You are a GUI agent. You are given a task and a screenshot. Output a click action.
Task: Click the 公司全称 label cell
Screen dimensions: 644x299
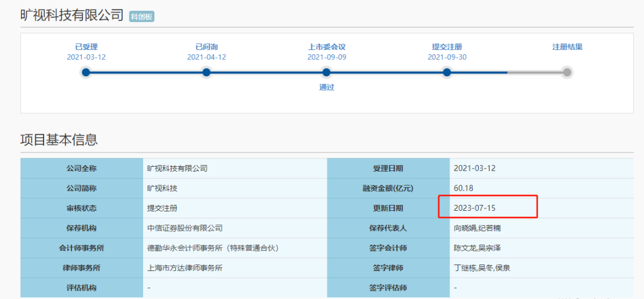coord(82,168)
